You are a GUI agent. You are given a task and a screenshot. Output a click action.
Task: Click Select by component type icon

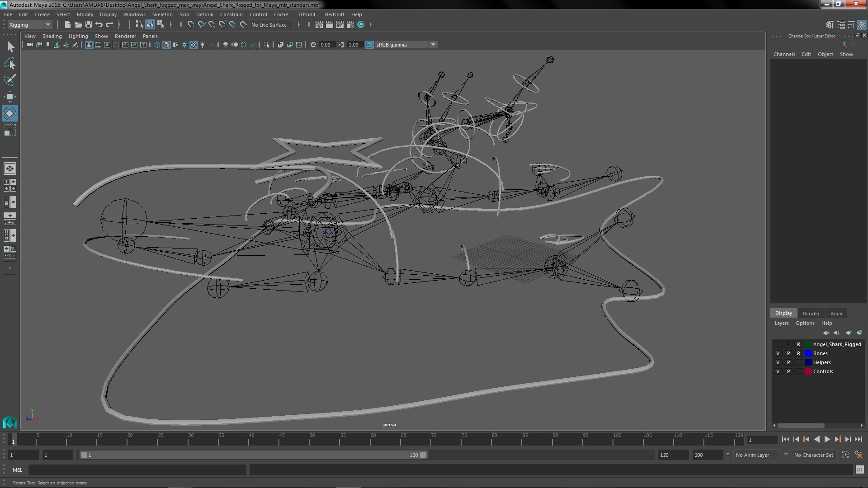160,25
